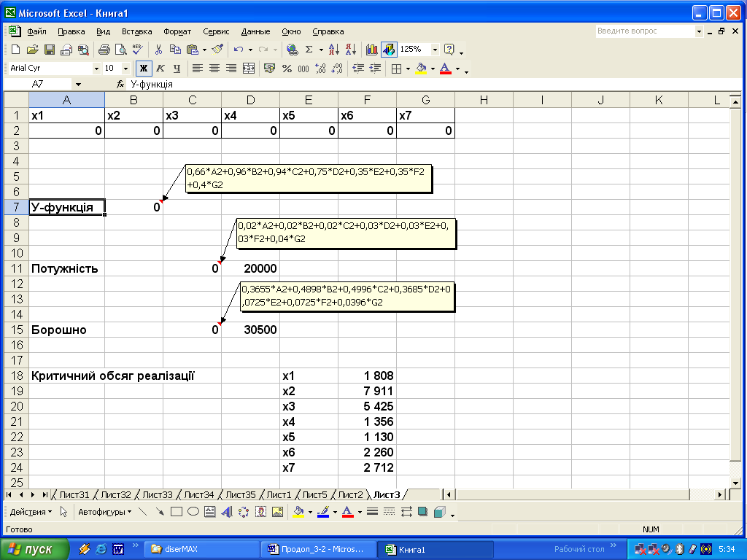The image size is (747, 560).
Task: Launch the Chart Wizard icon
Action: [x=372, y=50]
